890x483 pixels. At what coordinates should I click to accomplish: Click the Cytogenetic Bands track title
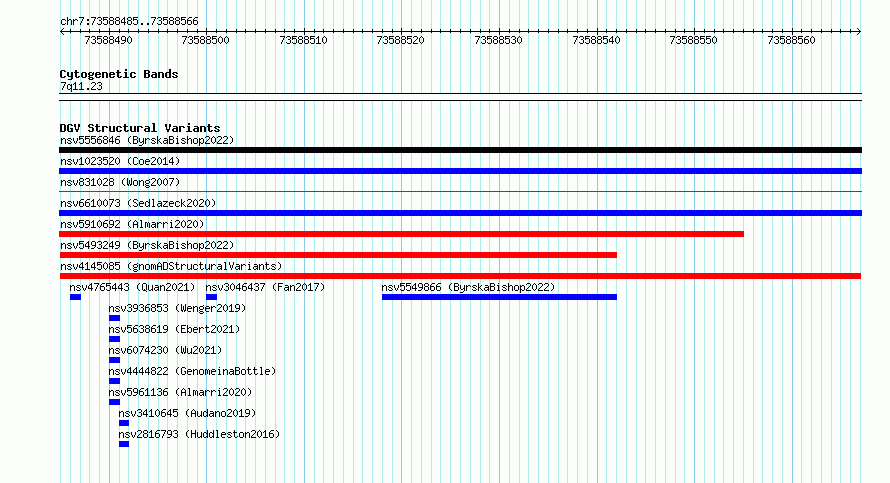(x=119, y=74)
